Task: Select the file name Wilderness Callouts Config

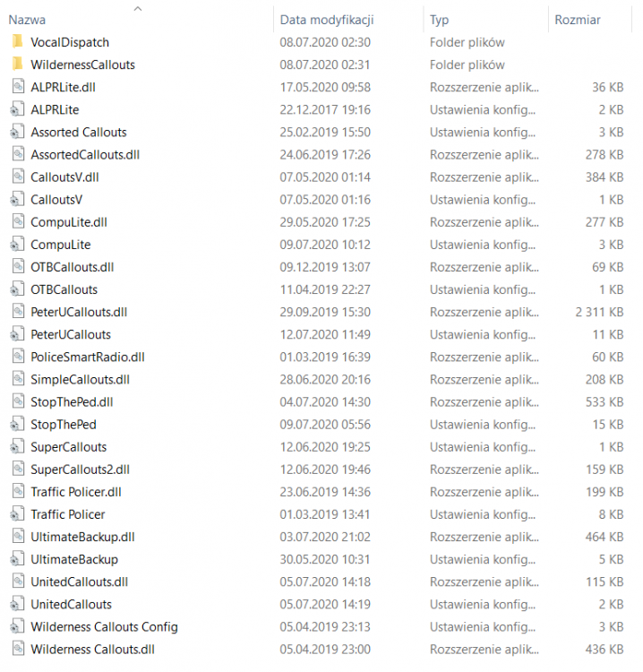Action: click(104, 626)
